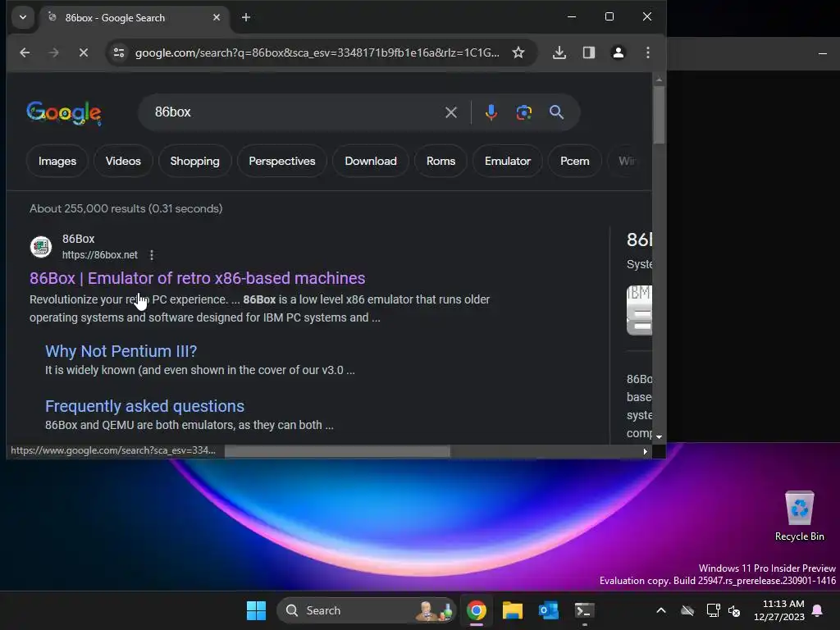Clear the search box text

(x=451, y=112)
